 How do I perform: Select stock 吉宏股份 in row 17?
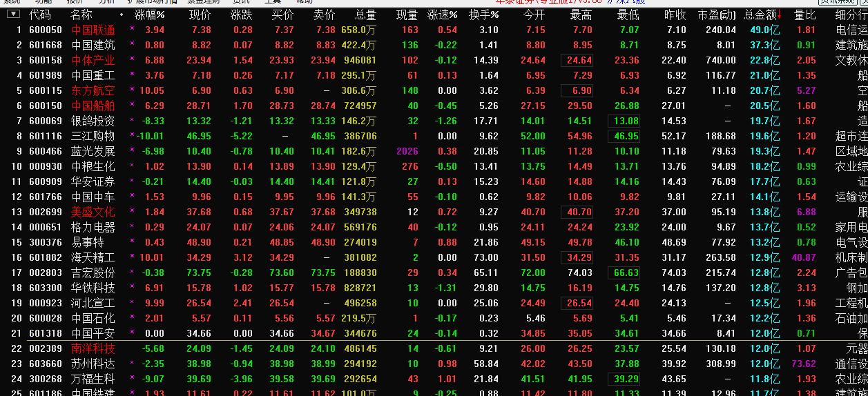93,273
